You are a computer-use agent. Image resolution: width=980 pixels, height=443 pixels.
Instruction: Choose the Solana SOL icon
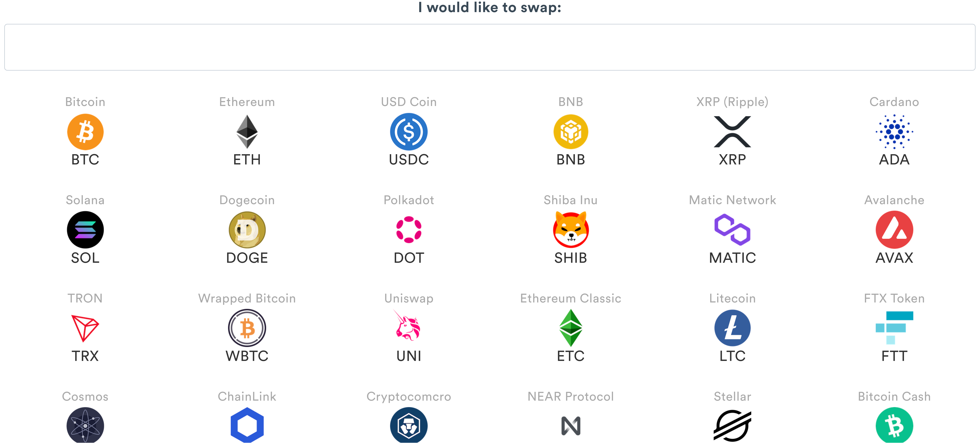pyautogui.click(x=85, y=230)
